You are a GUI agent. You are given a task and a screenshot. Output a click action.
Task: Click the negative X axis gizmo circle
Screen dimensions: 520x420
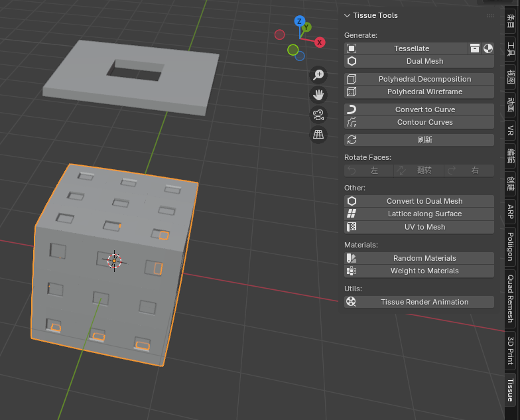click(x=280, y=35)
